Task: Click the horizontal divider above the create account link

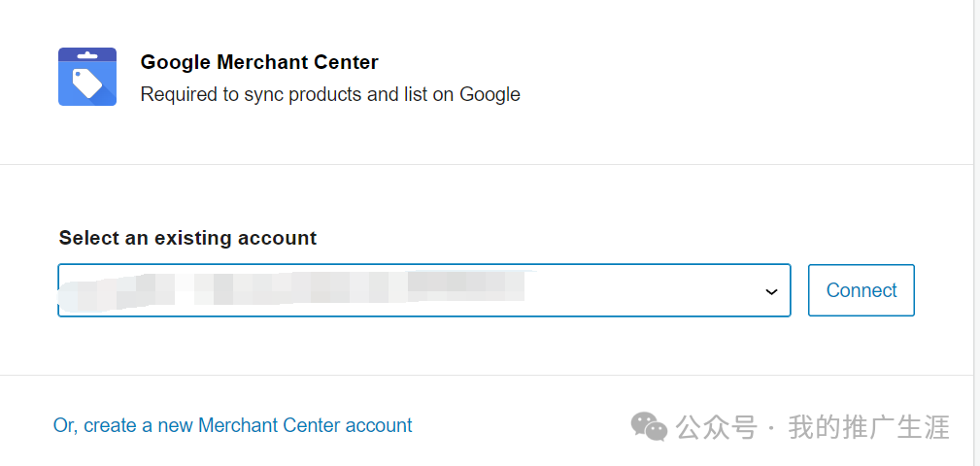Action: pyautogui.click(x=486, y=375)
